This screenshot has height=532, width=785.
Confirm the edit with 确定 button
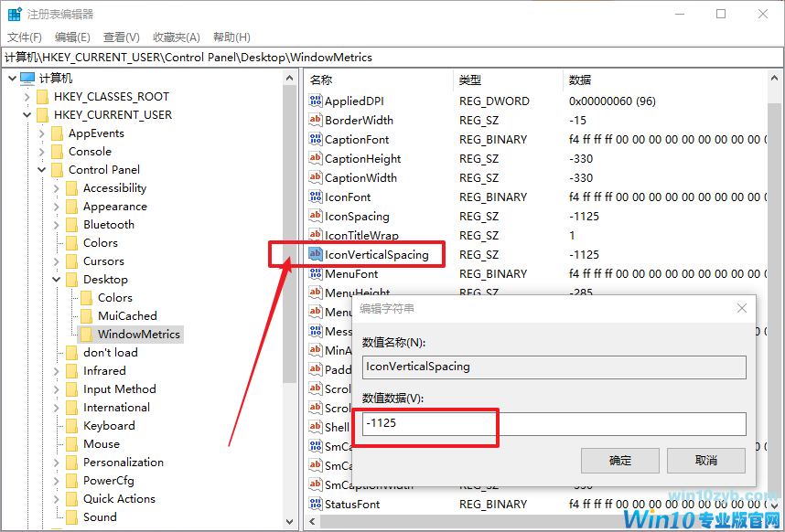point(619,461)
